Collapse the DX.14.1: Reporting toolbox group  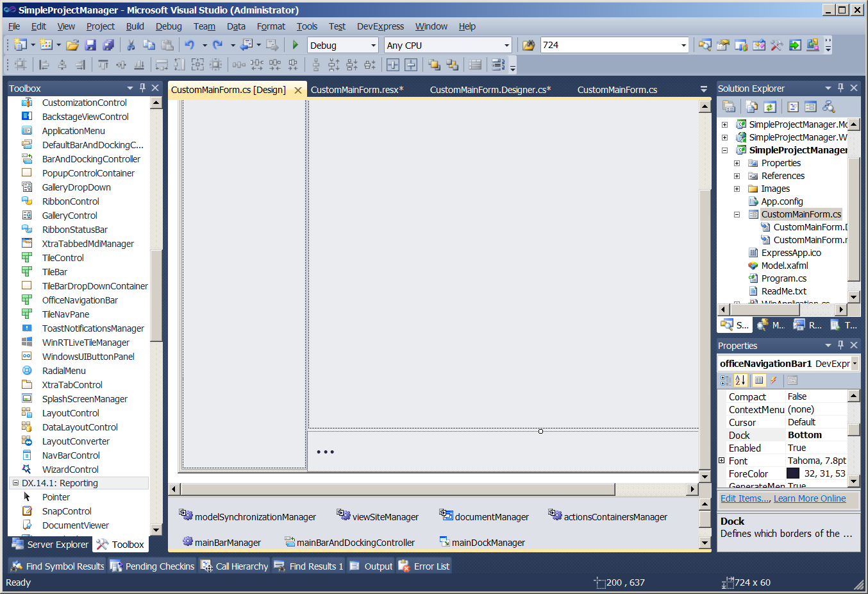[x=15, y=483]
